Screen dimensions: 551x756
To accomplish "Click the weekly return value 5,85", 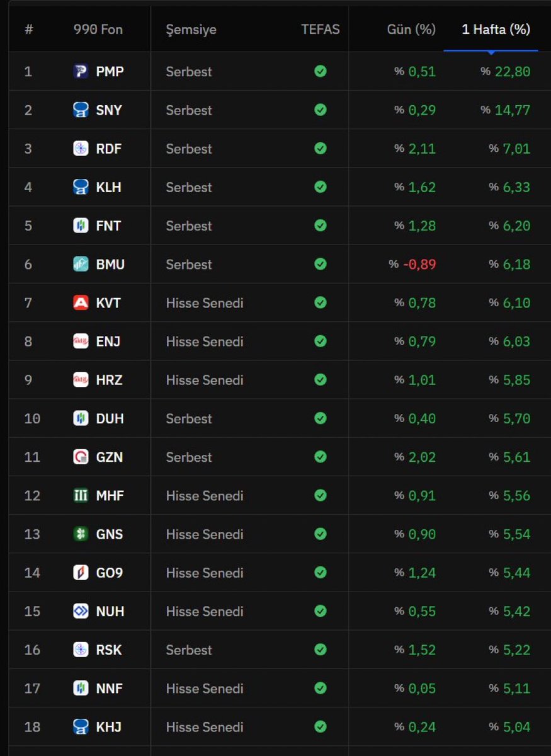I will point(516,380).
